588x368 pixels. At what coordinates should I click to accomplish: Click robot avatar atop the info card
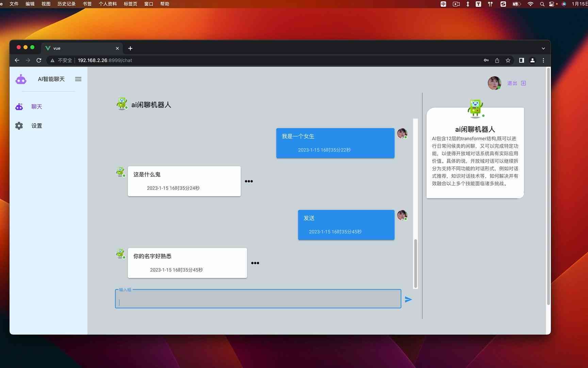tap(475, 108)
